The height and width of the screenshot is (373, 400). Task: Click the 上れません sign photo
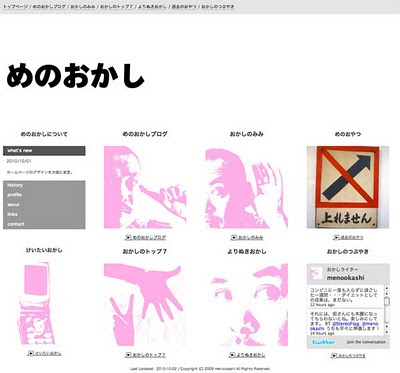tap(348, 187)
